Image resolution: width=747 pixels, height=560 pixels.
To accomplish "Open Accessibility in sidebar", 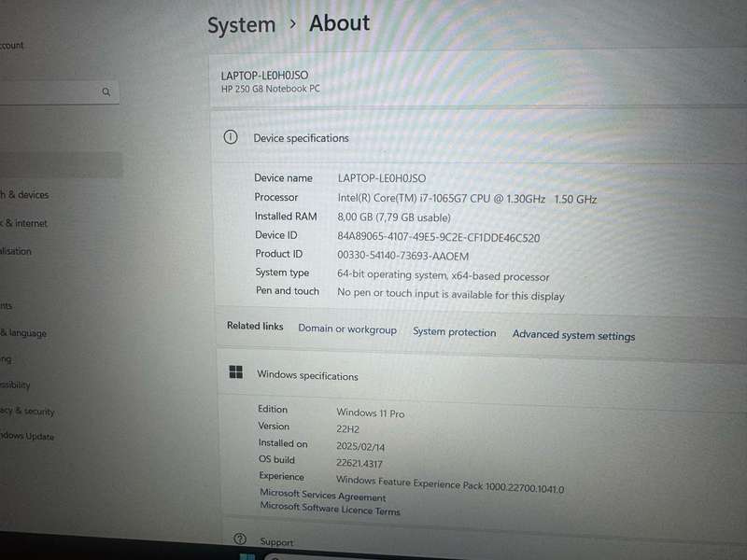I will pyautogui.click(x=15, y=385).
